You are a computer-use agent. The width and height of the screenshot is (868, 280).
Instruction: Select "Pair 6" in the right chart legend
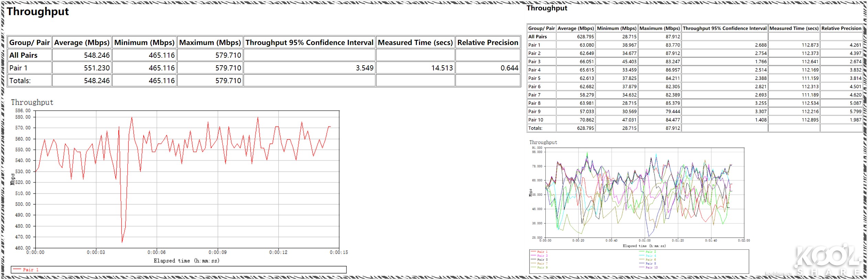(x=651, y=260)
